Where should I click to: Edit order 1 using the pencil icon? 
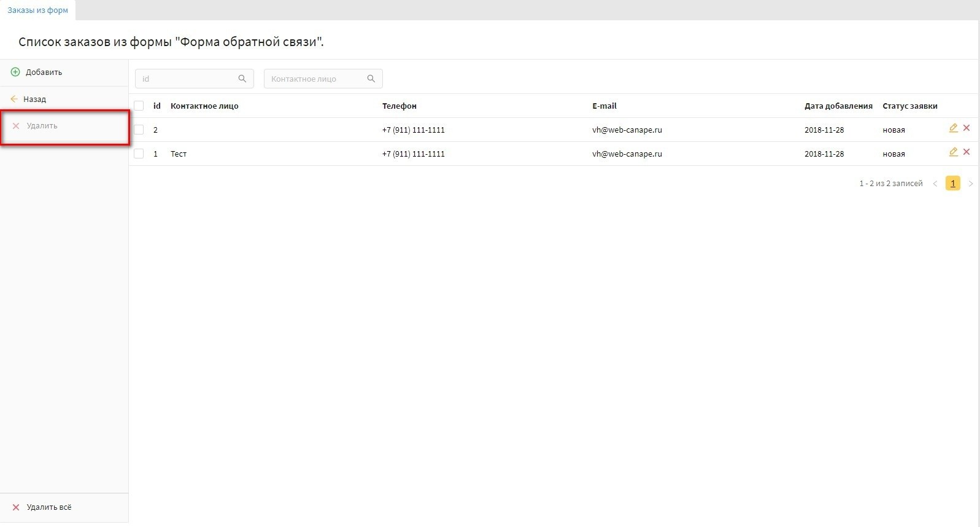[x=953, y=152]
